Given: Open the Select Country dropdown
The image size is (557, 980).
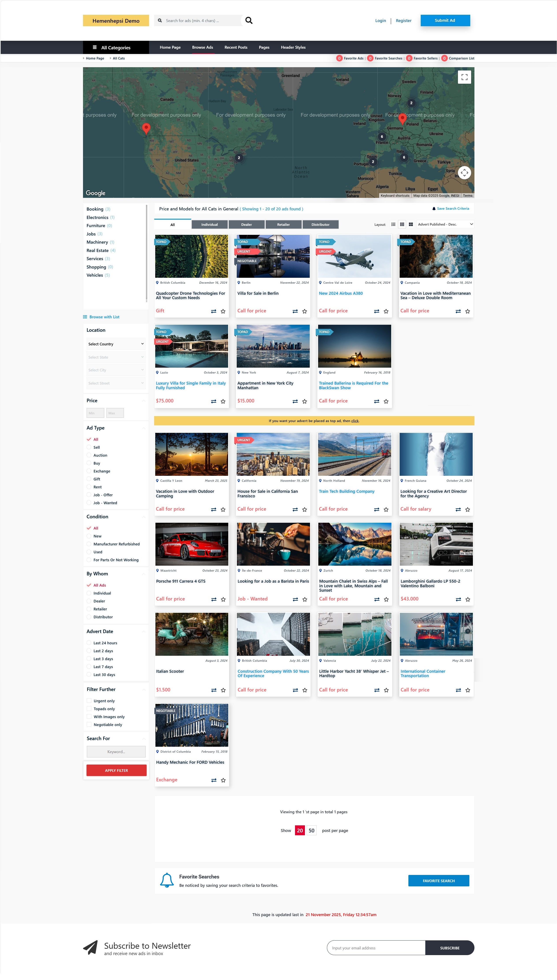Looking at the screenshot, I should (x=116, y=344).
